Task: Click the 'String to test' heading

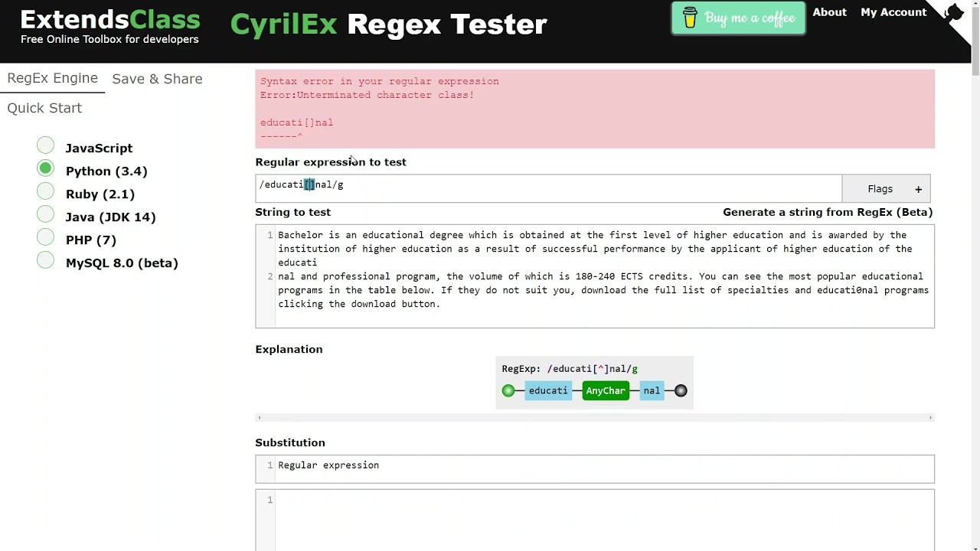Action: 293,212
